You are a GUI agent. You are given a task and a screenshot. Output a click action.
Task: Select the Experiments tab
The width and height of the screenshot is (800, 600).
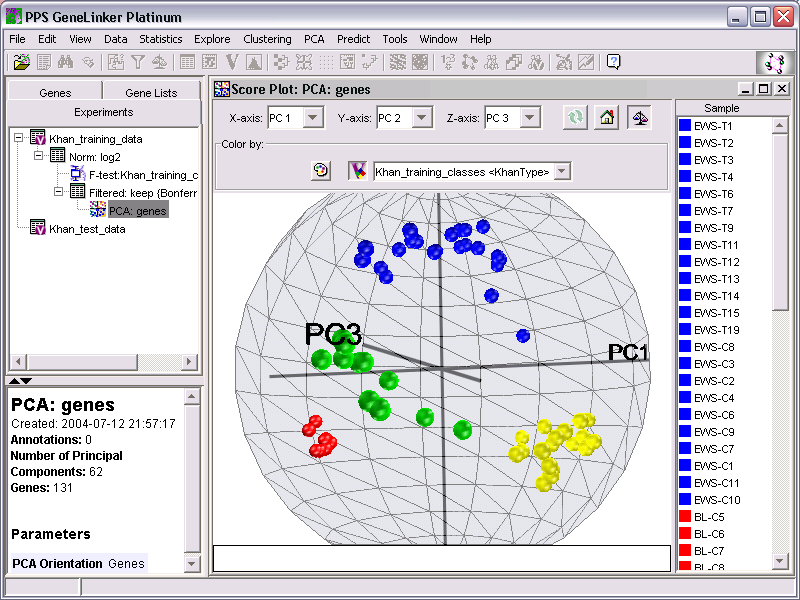click(x=104, y=112)
